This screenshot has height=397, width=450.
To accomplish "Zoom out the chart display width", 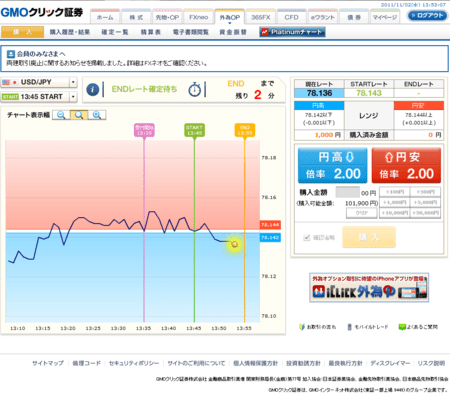I will coord(61,115).
